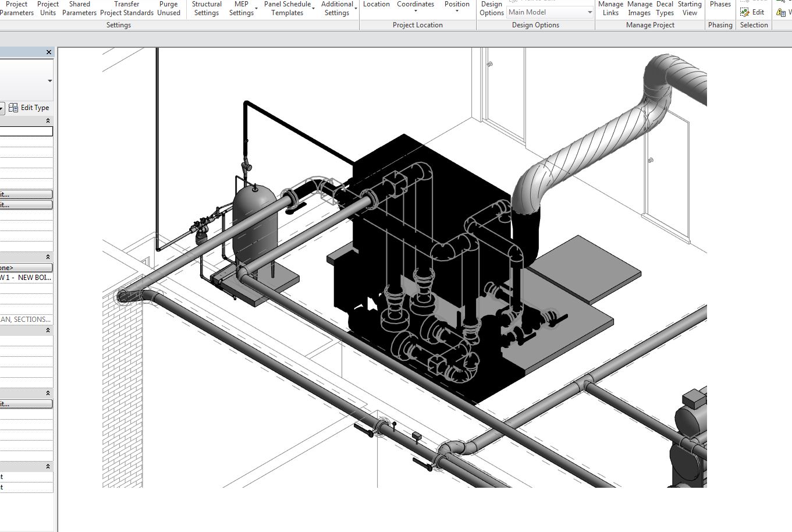Collapse the first properties group chevron
This screenshot has width=792, height=532.
(x=48, y=120)
